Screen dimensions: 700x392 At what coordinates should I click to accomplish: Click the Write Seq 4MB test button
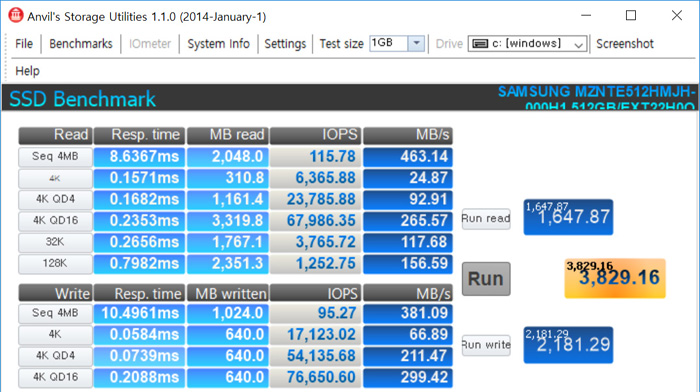click(x=55, y=313)
